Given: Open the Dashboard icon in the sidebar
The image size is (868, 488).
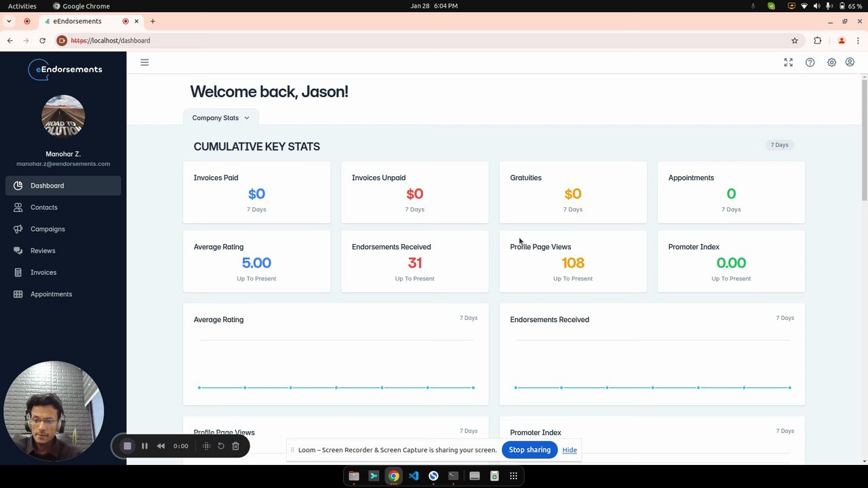Looking at the screenshot, I should (18, 186).
